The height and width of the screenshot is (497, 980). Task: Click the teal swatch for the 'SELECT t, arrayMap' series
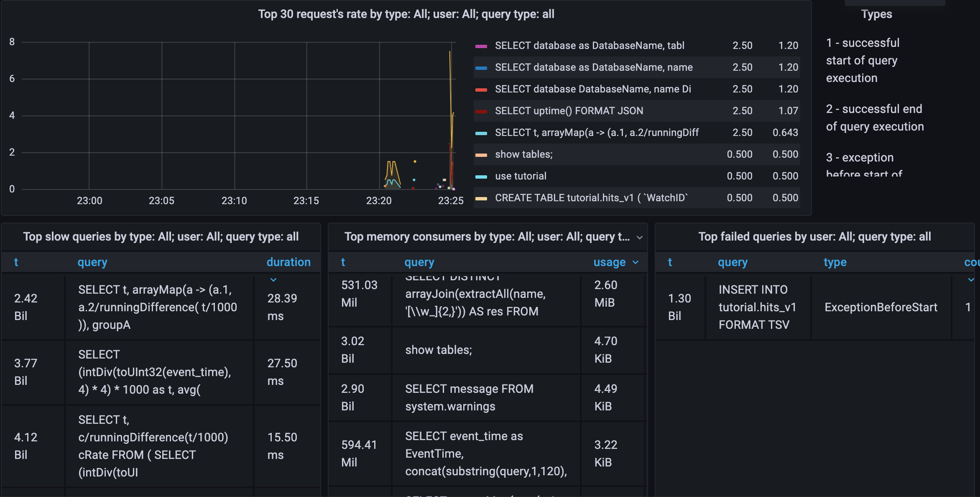481,133
